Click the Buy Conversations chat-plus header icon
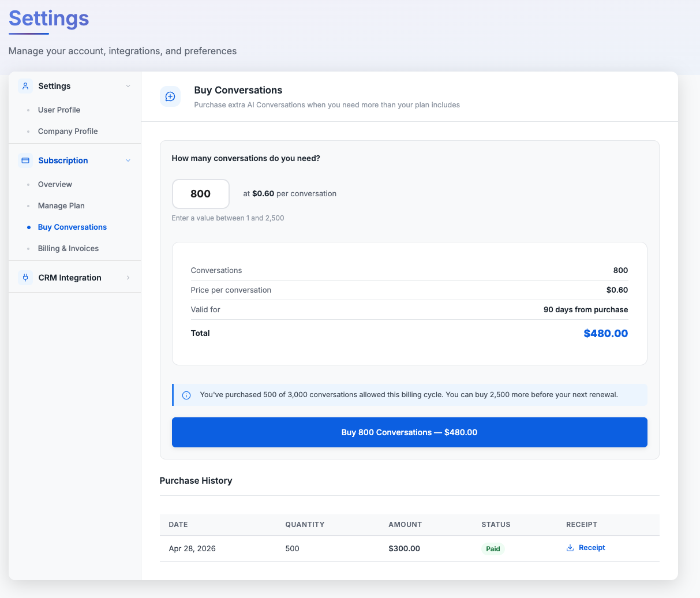Screen dimensions: 700x598 click(170, 96)
